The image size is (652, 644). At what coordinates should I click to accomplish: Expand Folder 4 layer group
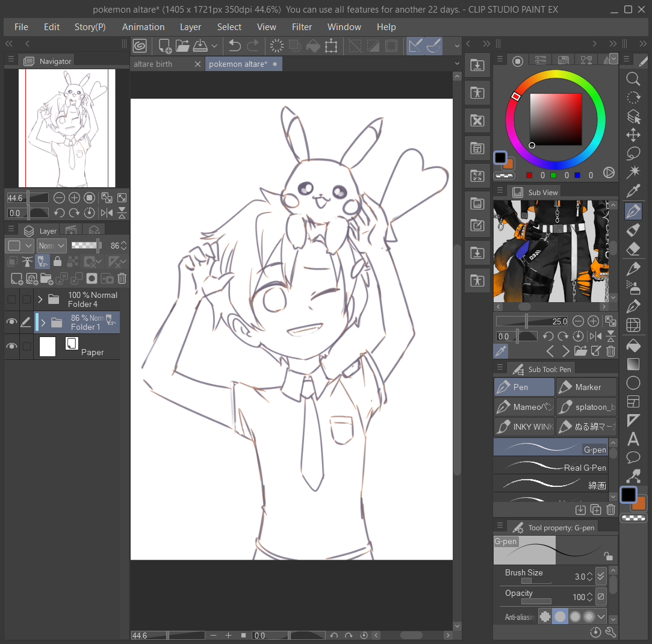[x=40, y=299]
